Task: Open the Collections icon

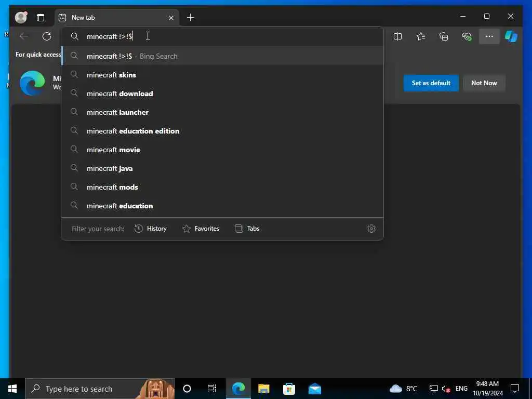Action: point(444,36)
